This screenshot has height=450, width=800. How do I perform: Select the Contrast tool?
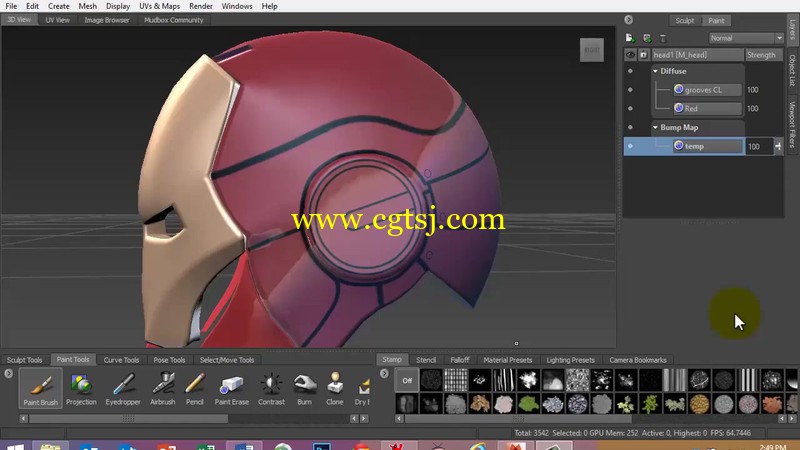[271, 389]
